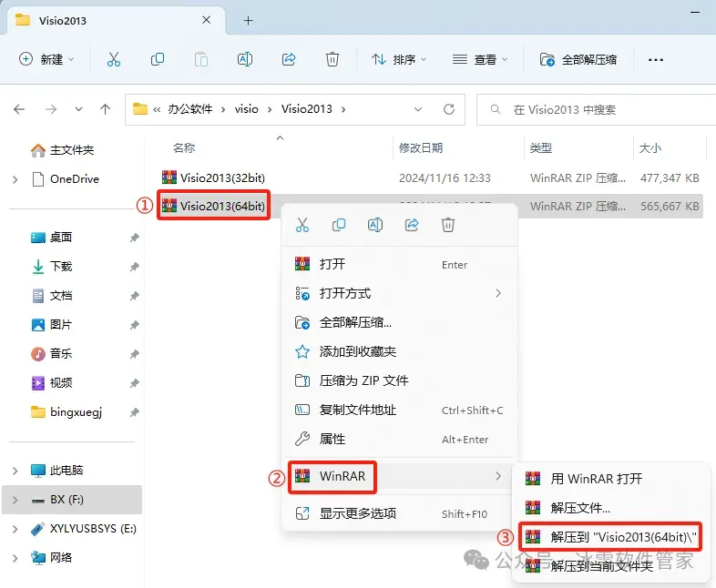Click the Cut icon in the context menu
The image size is (716, 588).
coord(302,225)
